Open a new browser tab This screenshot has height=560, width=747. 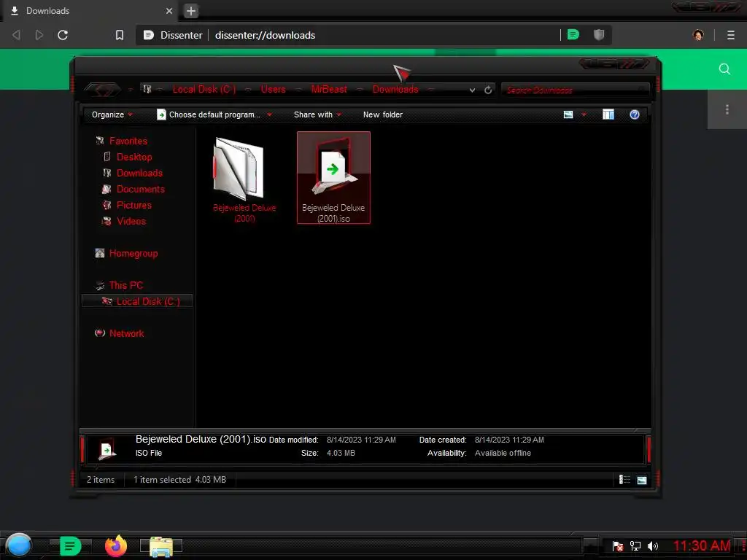tap(191, 11)
